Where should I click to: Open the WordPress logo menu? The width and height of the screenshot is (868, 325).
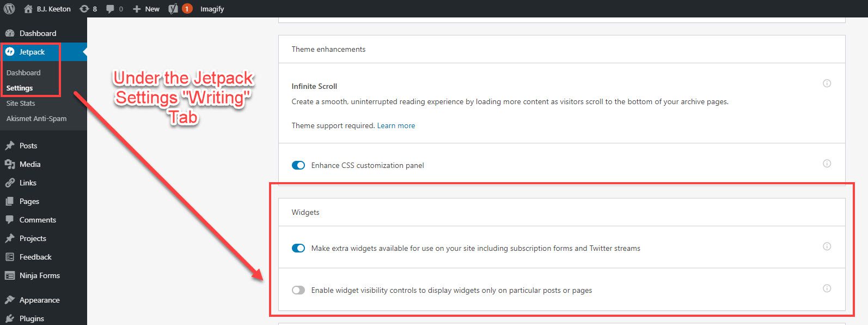[x=9, y=9]
